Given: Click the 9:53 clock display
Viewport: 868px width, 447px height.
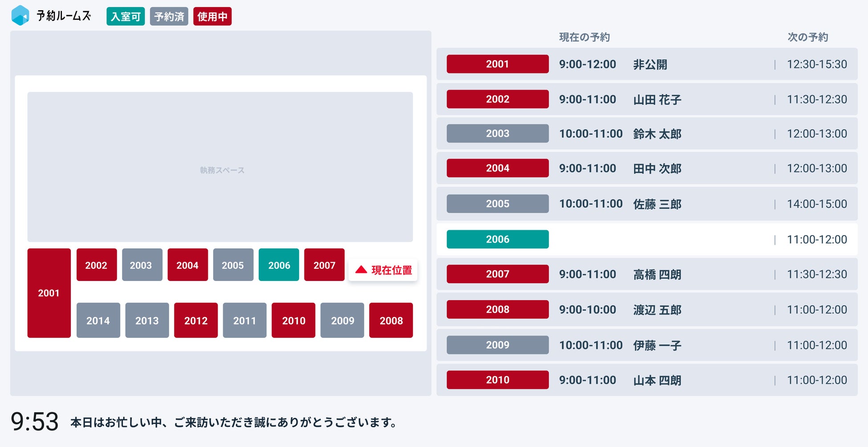Looking at the screenshot, I should [x=35, y=421].
